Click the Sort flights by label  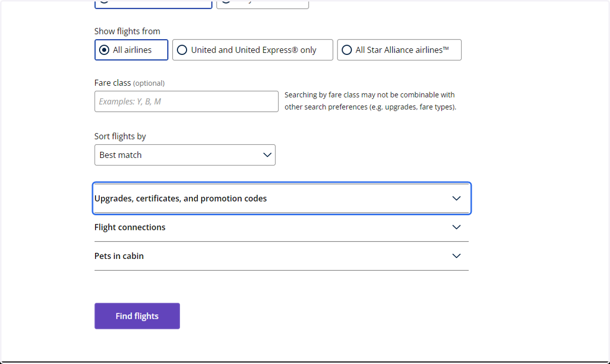click(120, 136)
